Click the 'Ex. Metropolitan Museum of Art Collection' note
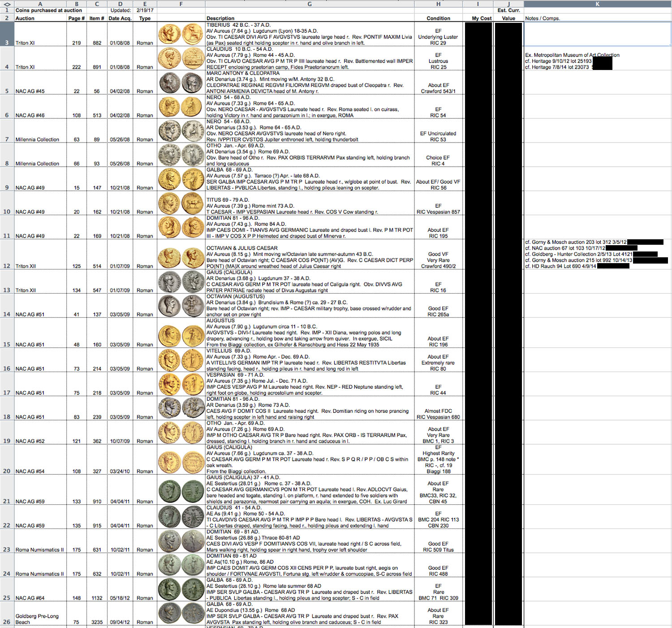672x628 pixels. coord(572,55)
